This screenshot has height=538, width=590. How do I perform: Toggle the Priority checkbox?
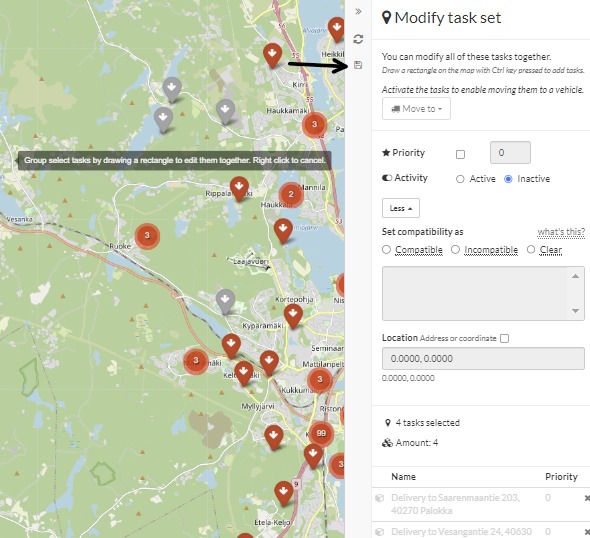(460, 154)
